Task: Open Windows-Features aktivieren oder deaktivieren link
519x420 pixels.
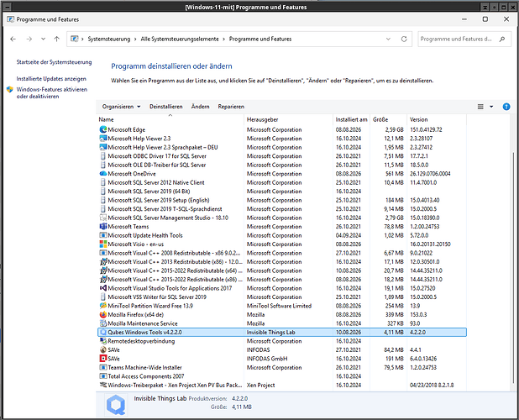Action: 52,93
